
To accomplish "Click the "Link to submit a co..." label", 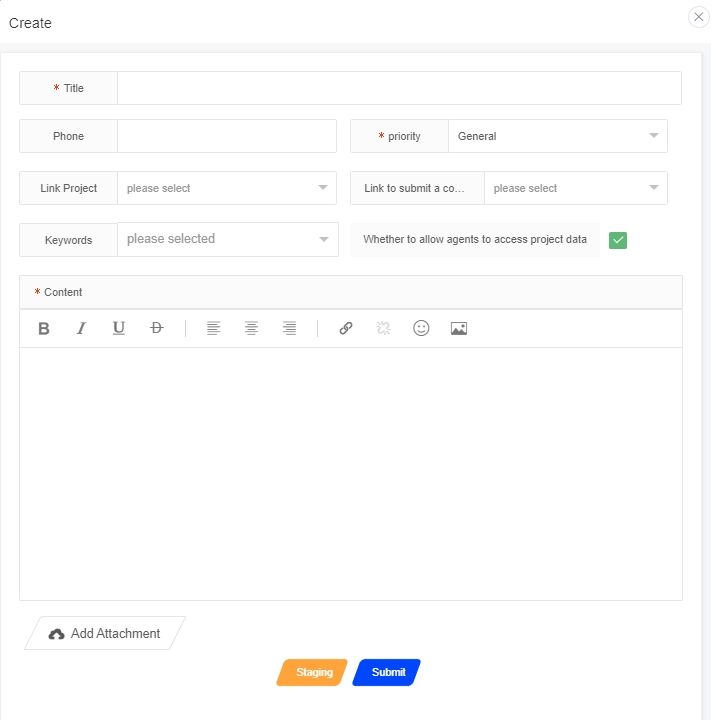I will coord(414,188).
